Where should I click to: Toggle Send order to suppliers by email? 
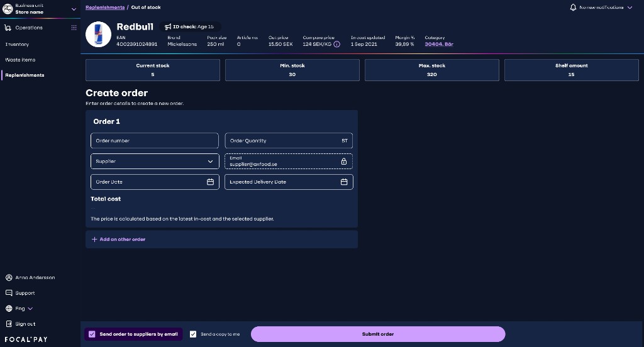(x=92, y=334)
